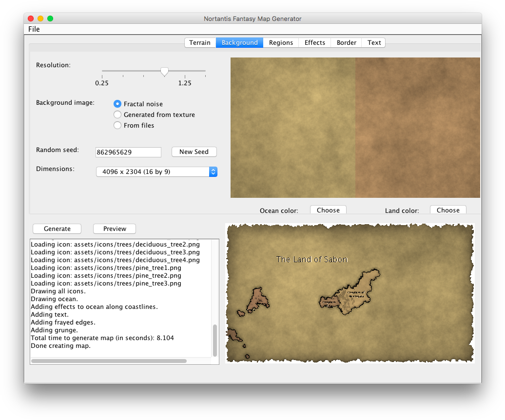Image resolution: width=505 pixels, height=420 pixels.
Task: Select the "From files" background option
Action: pyautogui.click(x=117, y=125)
